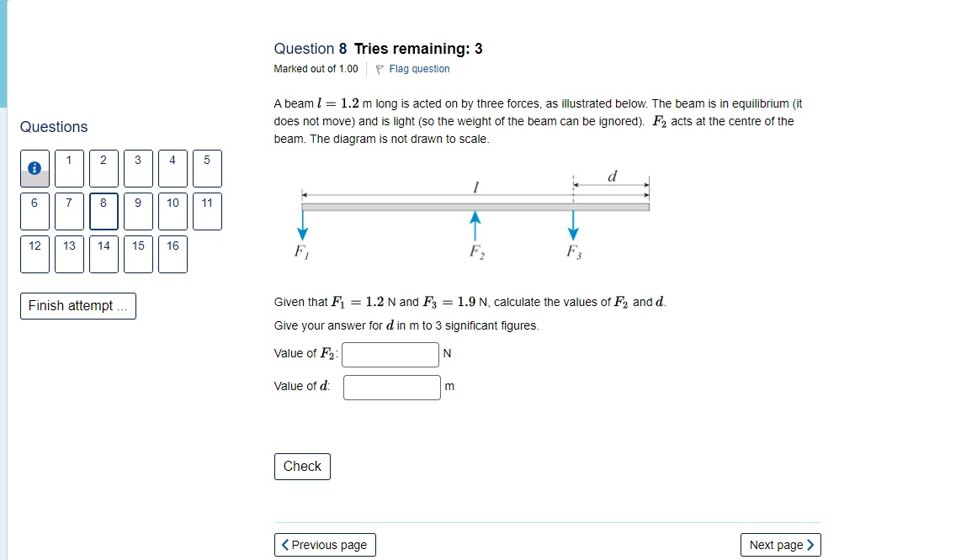Click inside the Value of F2 input box

coord(390,354)
